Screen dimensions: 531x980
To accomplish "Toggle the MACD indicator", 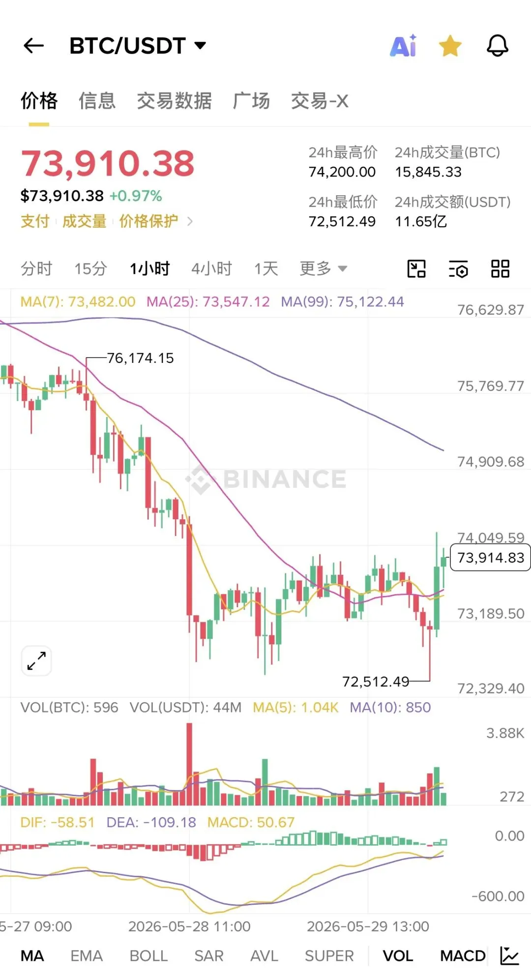I will (x=463, y=955).
